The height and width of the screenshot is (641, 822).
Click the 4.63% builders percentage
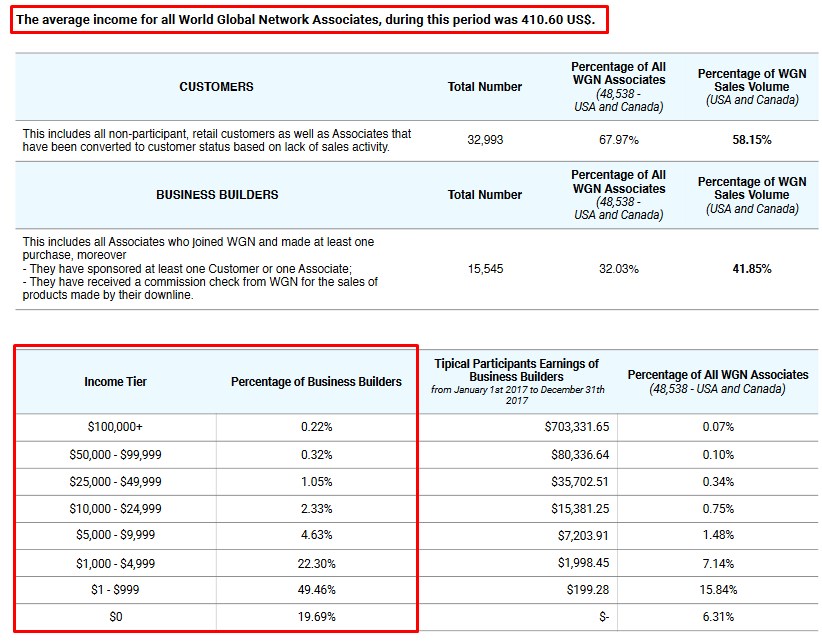[x=317, y=535]
